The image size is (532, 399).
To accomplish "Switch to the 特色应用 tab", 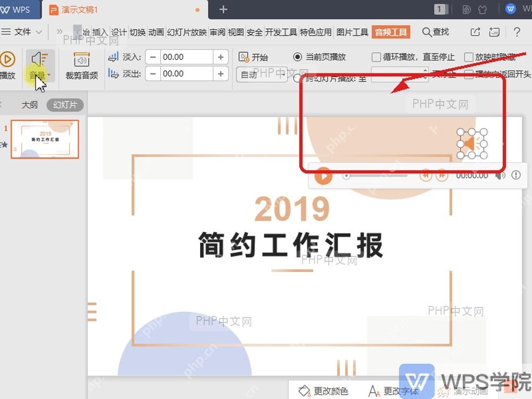I will coord(316,32).
